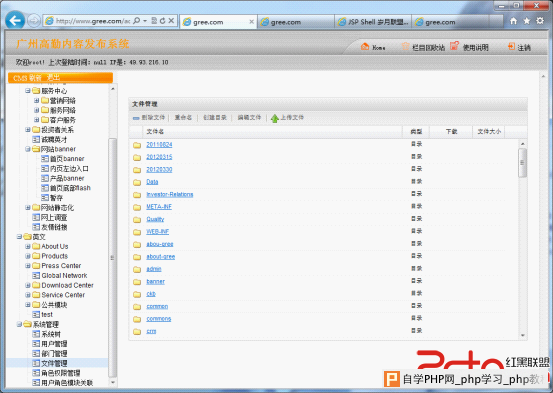Collapse 网站banner tree node
Image resolution: width=553 pixels, height=393 pixels.
pyautogui.click(x=28, y=149)
